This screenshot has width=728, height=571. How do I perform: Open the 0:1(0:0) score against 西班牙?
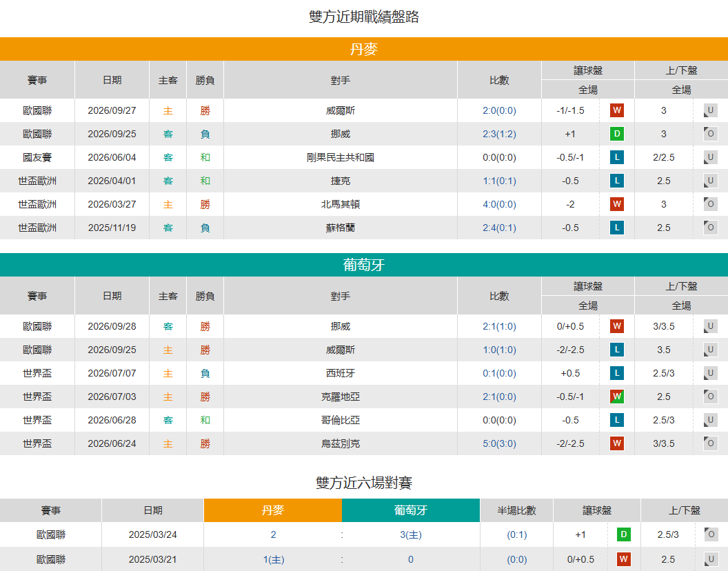coord(499,373)
